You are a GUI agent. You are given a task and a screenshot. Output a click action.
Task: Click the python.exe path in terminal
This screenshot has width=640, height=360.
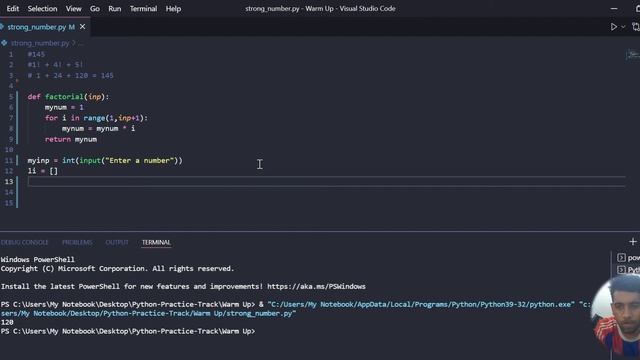click(x=421, y=304)
